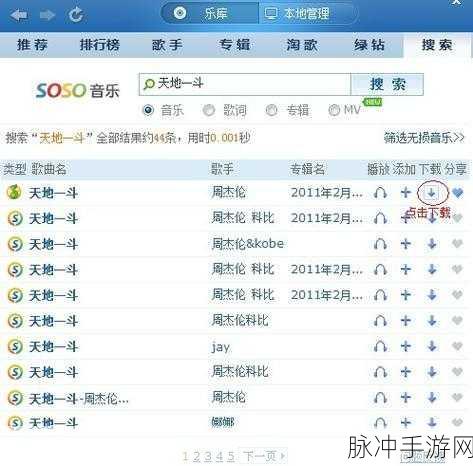
Task: Open the 专辑 navigation tab
Action: point(235,45)
